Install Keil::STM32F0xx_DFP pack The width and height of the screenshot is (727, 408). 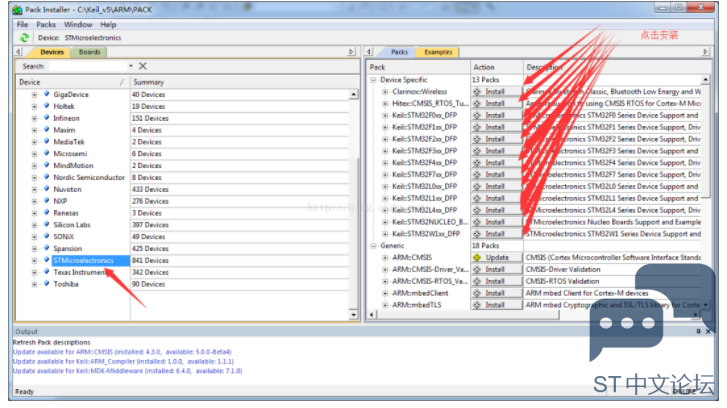tap(495, 115)
